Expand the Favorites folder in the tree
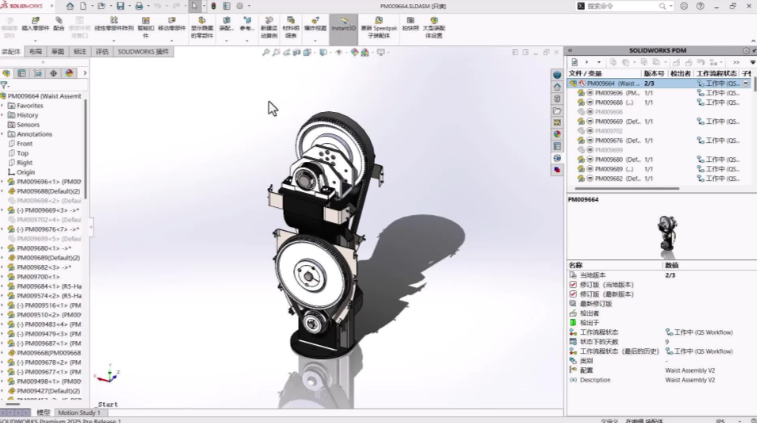This screenshot has height=423, width=757. [4, 105]
